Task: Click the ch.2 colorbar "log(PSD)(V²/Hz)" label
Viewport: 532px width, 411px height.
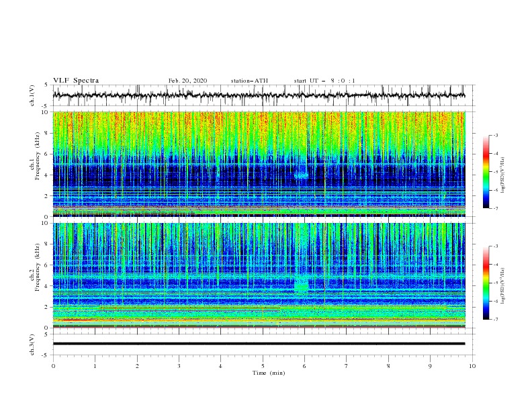Action: tap(503, 286)
